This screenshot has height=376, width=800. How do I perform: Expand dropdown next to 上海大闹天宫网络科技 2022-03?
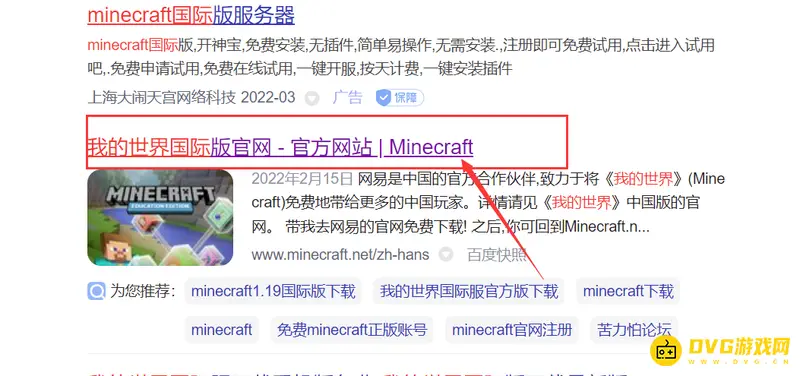tap(312, 98)
